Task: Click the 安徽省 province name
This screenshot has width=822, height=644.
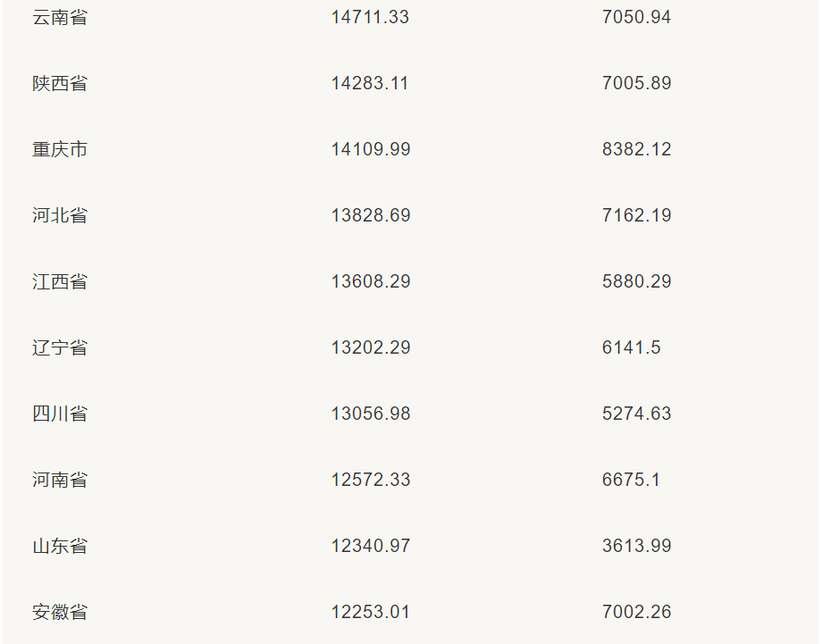Action: [x=60, y=612]
